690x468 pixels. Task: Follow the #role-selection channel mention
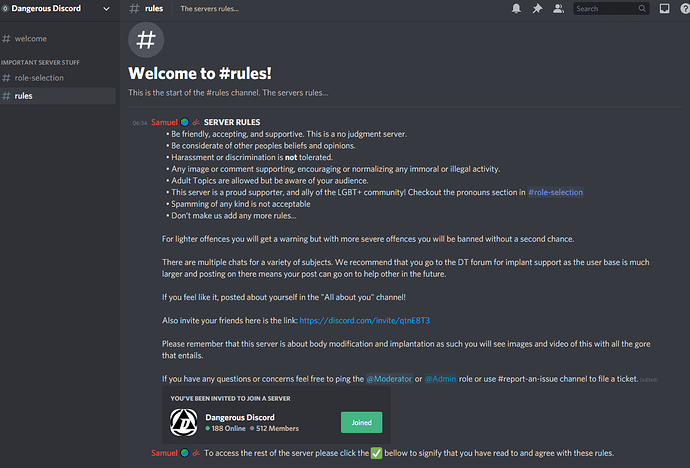click(x=555, y=192)
